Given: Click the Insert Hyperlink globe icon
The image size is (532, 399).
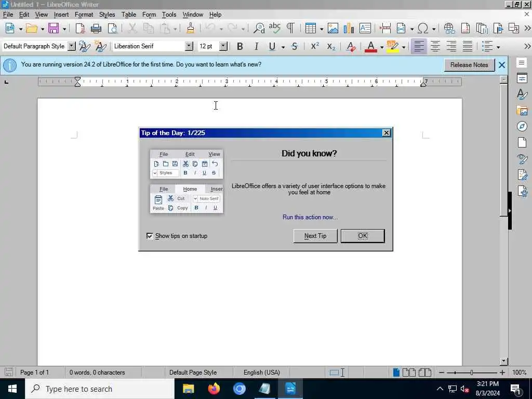Looking at the screenshot, I should [x=449, y=28].
